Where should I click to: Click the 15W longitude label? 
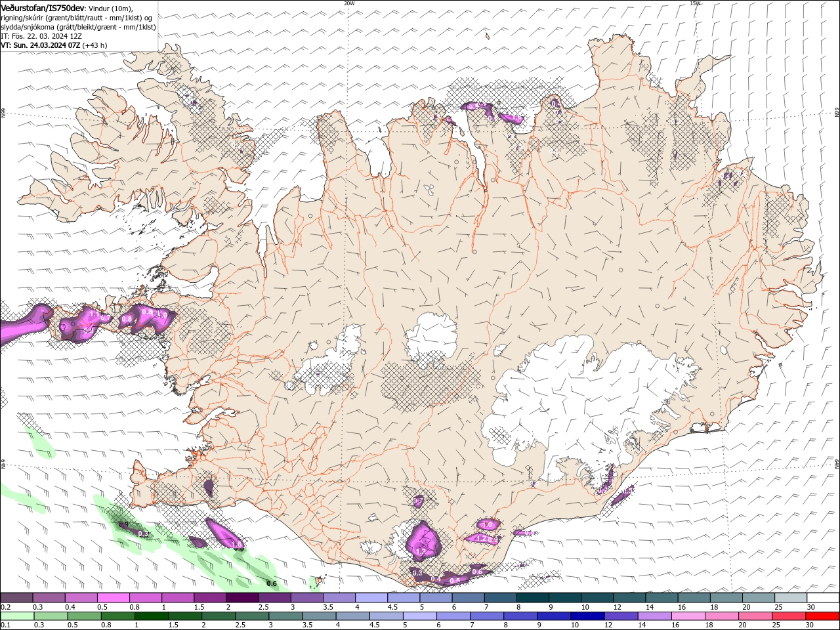coord(695,3)
